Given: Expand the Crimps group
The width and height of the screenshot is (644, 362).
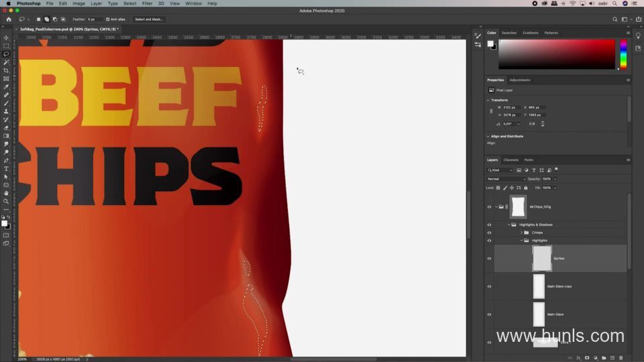Looking at the screenshot, I should click(x=522, y=233).
